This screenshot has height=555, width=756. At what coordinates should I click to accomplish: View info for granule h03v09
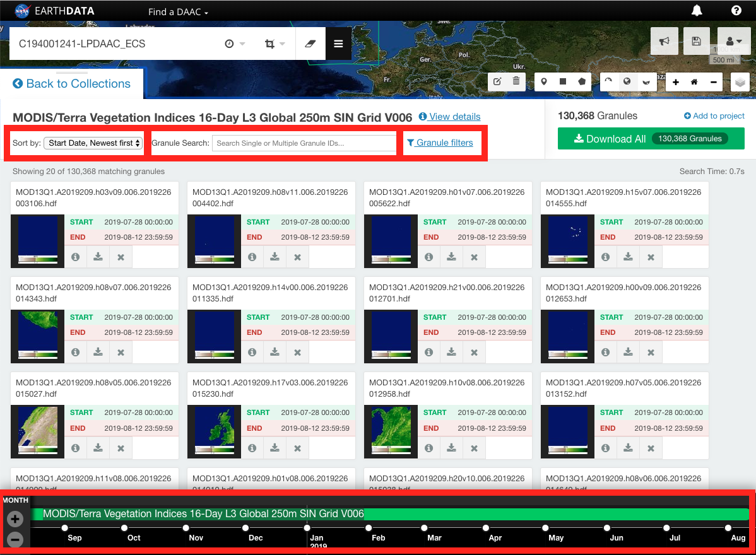pyautogui.click(x=75, y=257)
